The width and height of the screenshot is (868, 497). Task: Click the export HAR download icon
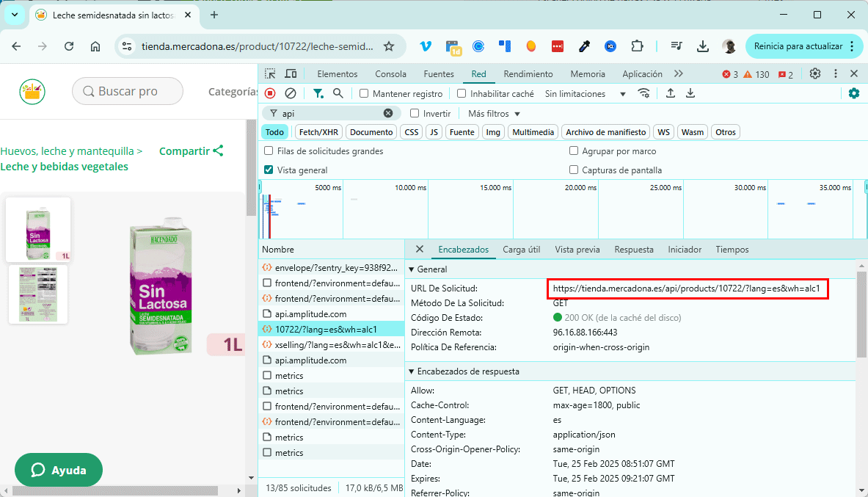[x=690, y=93]
